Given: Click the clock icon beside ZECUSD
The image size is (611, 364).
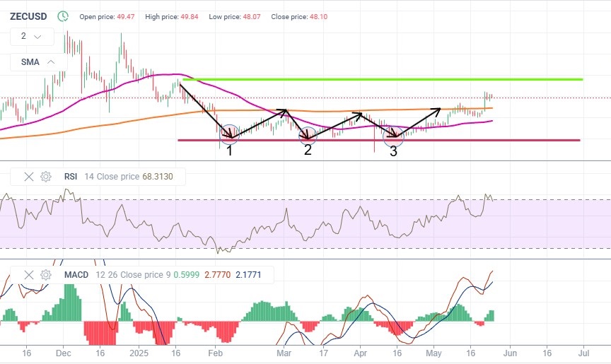Looking at the screenshot, I should click(63, 16).
